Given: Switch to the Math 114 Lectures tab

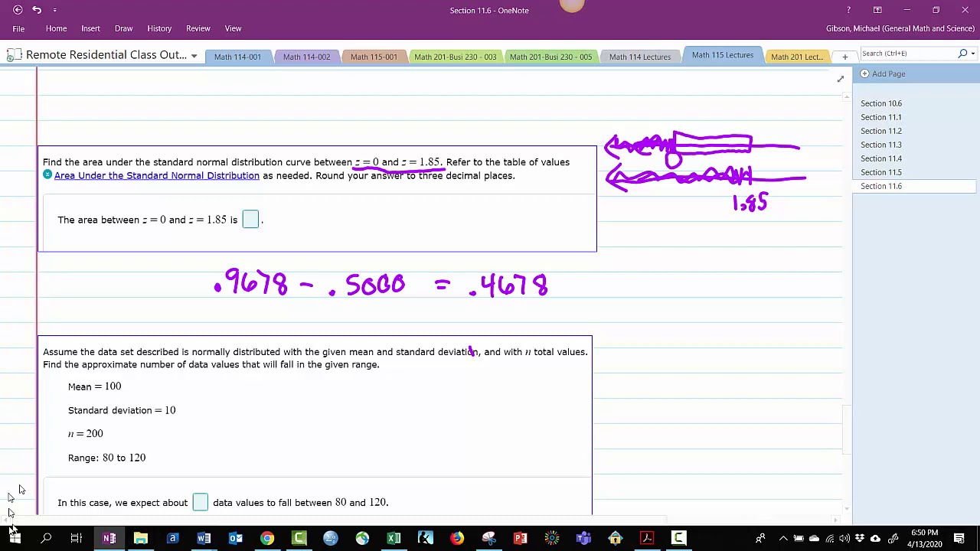Looking at the screenshot, I should [x=640, y=57].
